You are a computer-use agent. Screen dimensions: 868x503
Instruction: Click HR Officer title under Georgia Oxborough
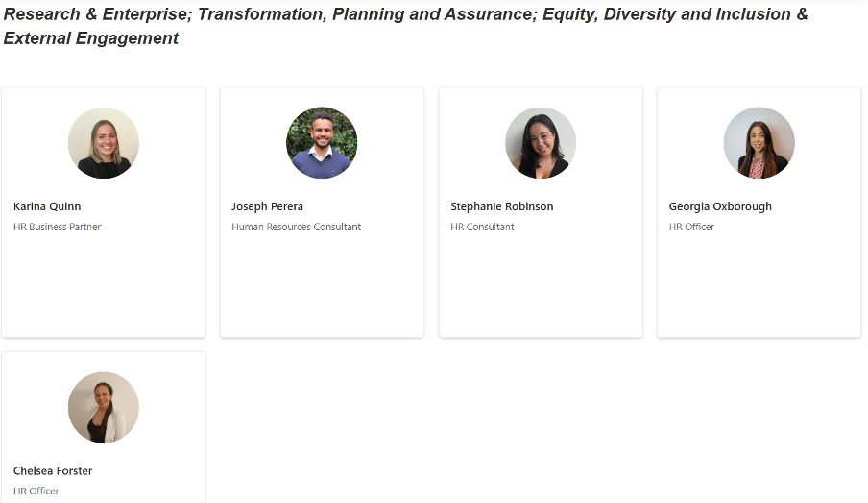pos(691,228)
